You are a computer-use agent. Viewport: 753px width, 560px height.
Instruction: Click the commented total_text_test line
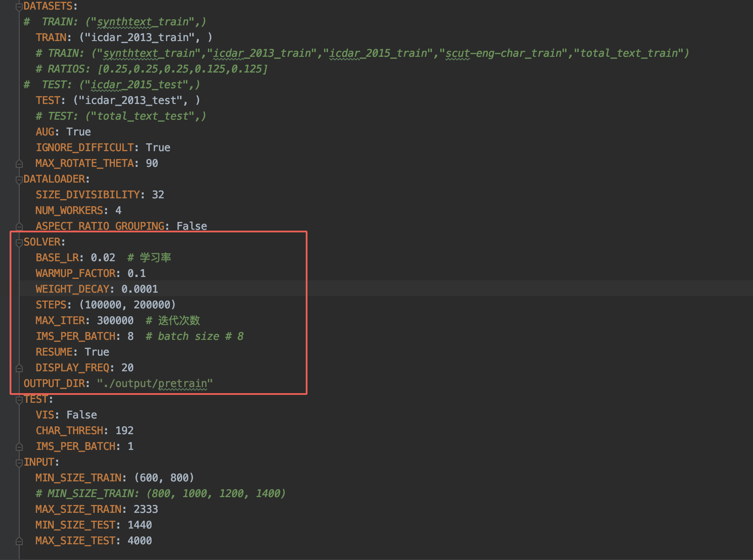(x=121, y=116)
